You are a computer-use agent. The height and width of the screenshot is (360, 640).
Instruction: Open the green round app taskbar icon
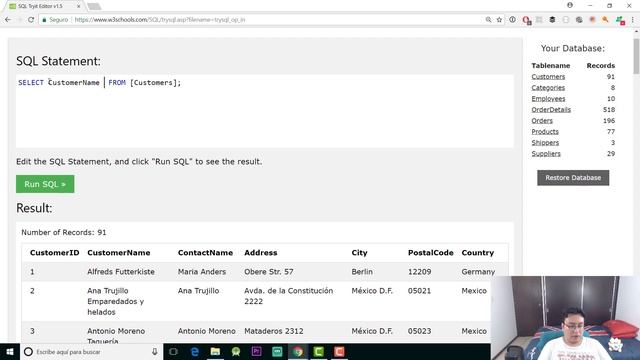236,351
